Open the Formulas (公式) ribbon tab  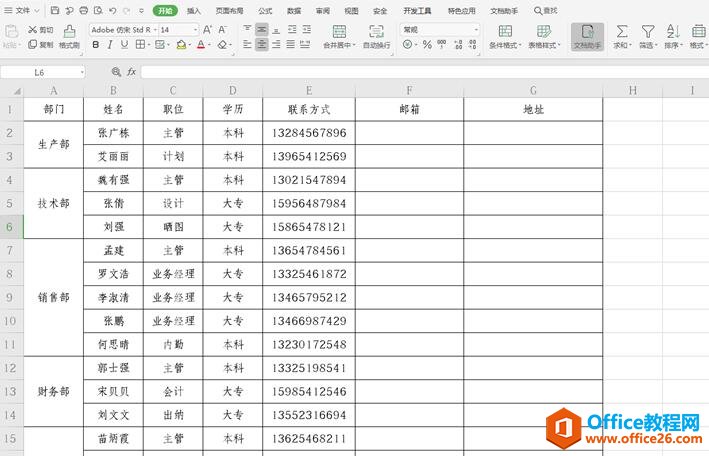point(265,10)
